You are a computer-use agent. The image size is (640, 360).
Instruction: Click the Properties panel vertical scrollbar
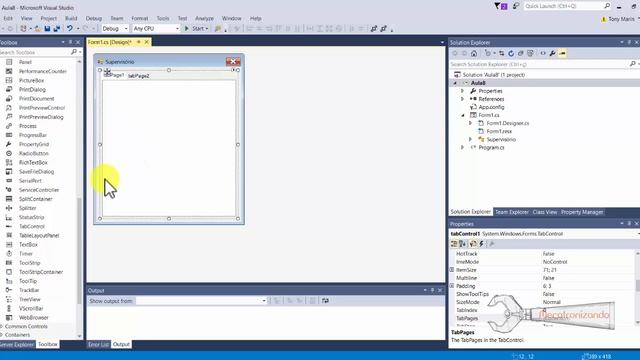[638, 287]
